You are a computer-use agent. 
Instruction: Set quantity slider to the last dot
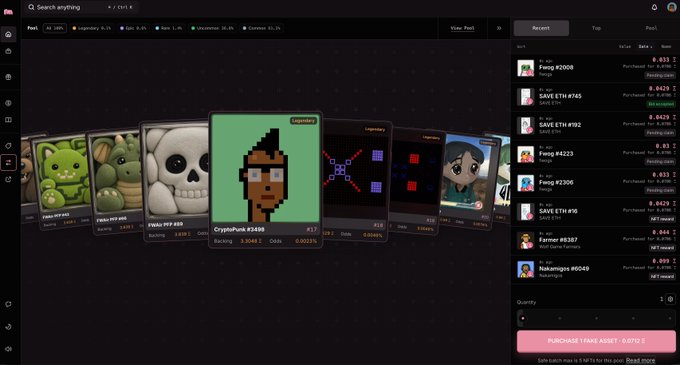coord(670,319)
